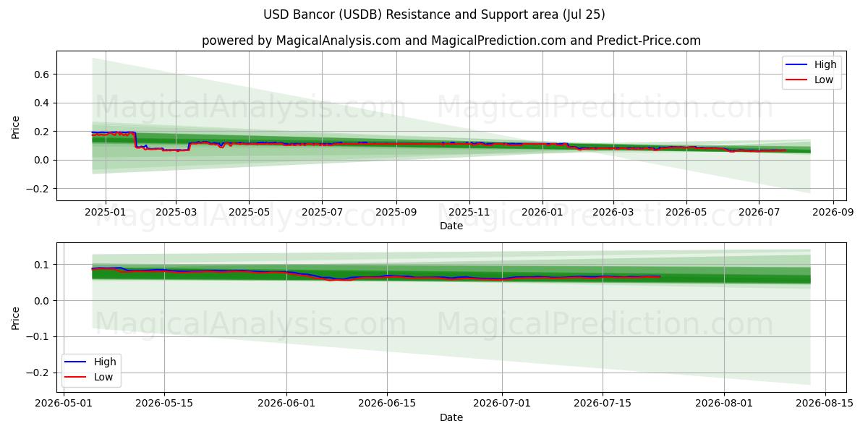
Task: Click the '2026-05-01' x-axis label on the bottom chart
Action: coord(63,405)
